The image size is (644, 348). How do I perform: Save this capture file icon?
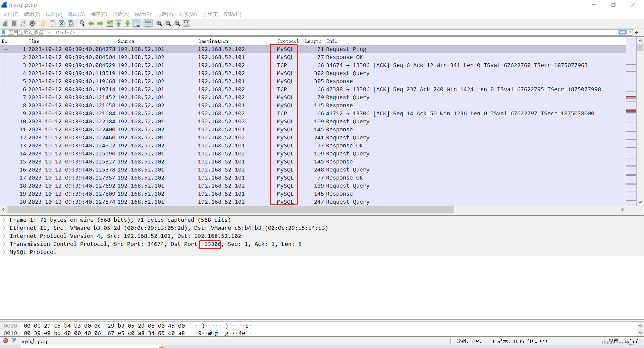52,23
